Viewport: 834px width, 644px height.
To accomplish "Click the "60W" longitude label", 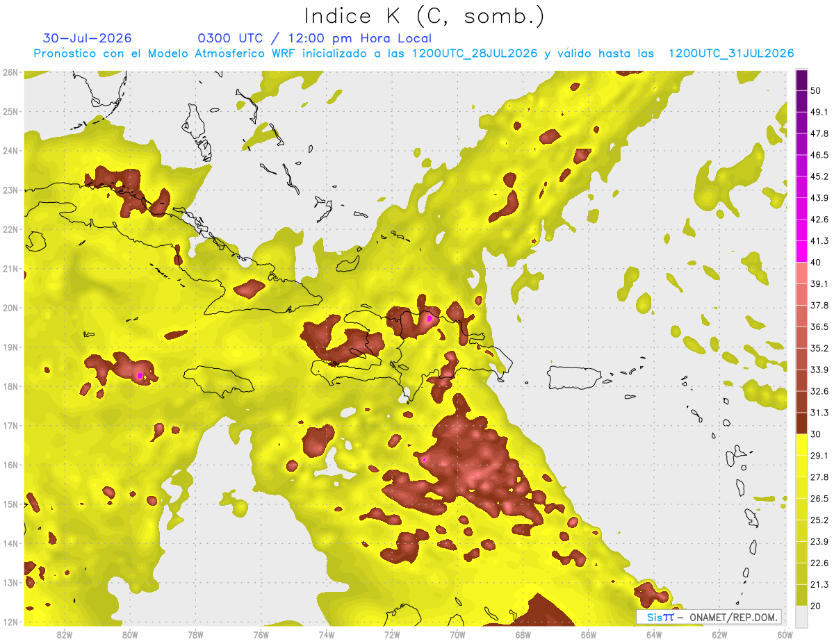I will tap(785, 635).
